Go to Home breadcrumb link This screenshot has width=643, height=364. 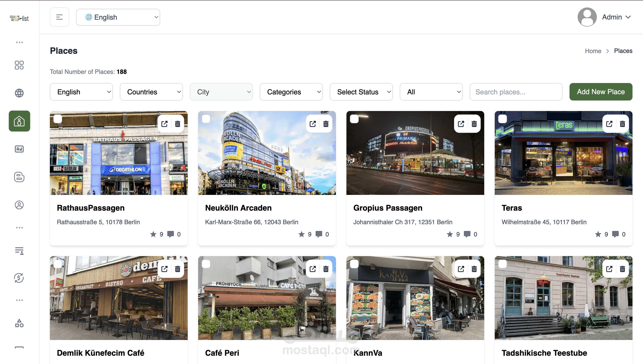click(593, 51)
